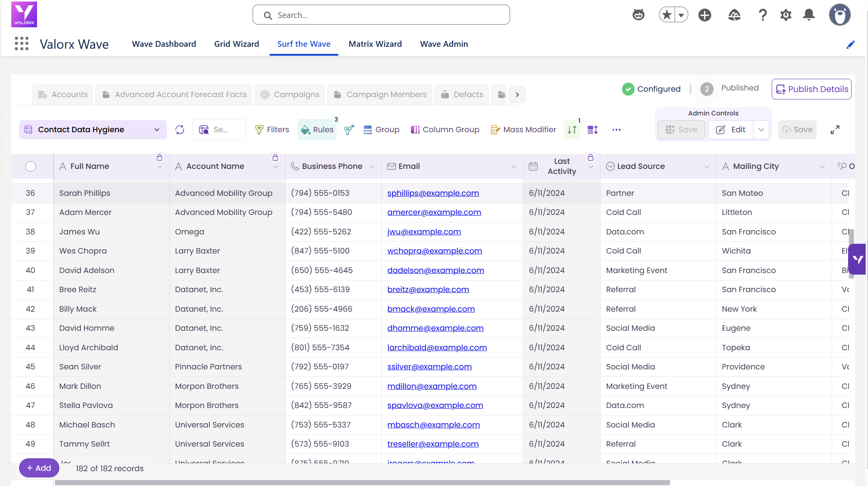Open the app launcher grid icon
868x486 pixels.
pos(22,44)
